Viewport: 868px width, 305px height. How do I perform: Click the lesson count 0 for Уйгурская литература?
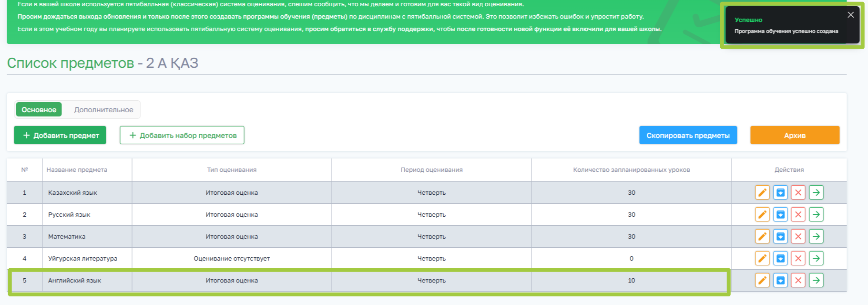(x=632, y=258)
